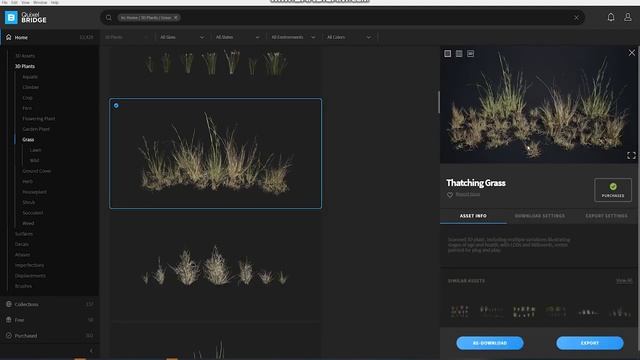Open first similar asset thumbnail
Screen dimensions: 640x360
tap(460, 311)
